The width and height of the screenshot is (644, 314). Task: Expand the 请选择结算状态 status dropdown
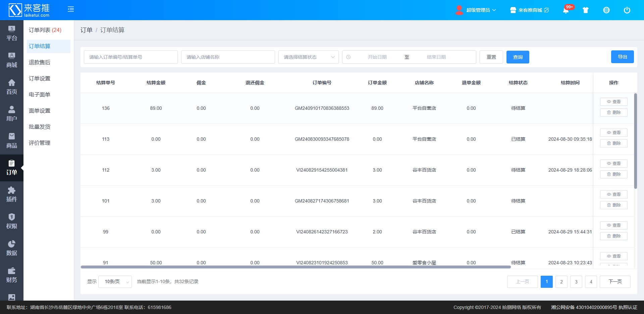(308, 57)
